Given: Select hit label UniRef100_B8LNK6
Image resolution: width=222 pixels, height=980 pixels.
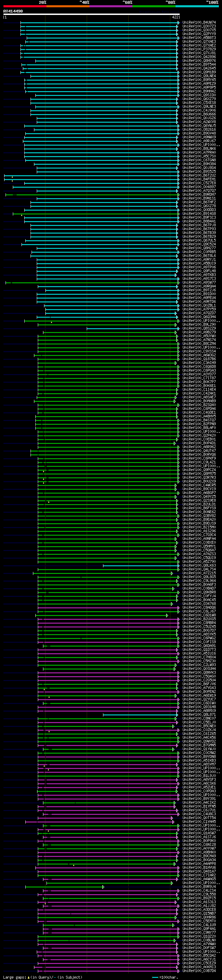Looking at the screenshot, I should pos(199,149).
